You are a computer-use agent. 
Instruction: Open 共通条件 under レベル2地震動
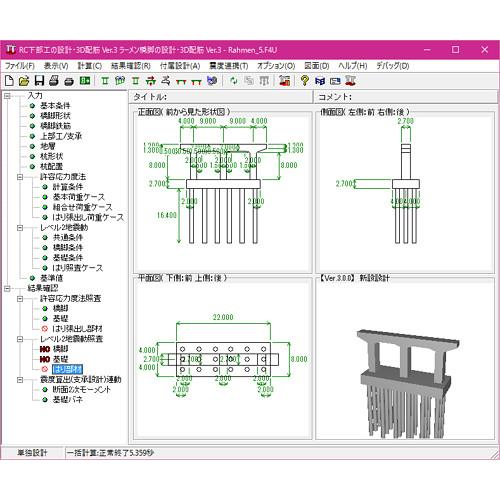coord(68,238)
